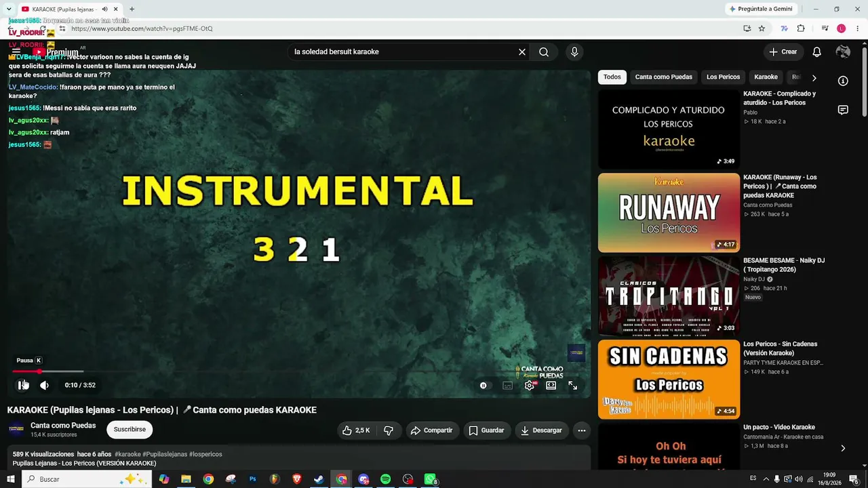This screenshot has width=868, height=488.
Task: Open Windows Start menu
Action: pos(10,479)
